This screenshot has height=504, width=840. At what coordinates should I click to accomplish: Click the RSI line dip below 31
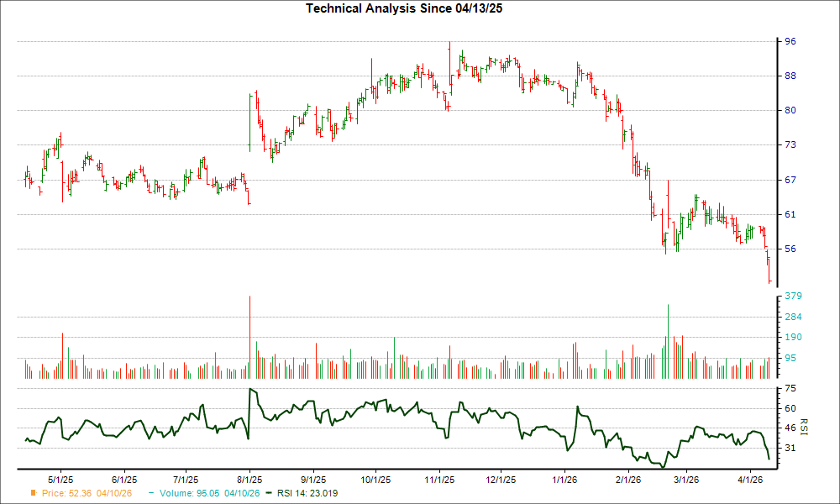pyautogui.click(x=663, y=464)
